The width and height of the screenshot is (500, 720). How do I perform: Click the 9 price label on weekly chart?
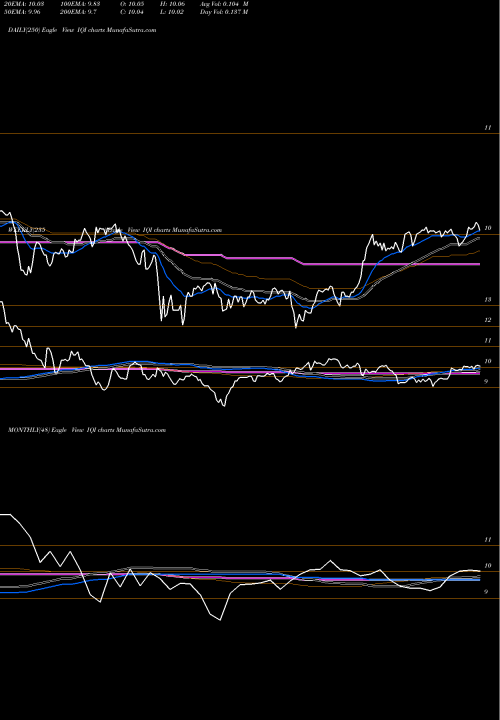pos(487,381)
